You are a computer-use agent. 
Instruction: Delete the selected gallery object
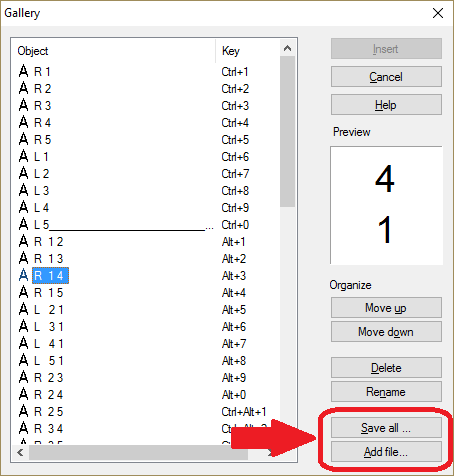pos(386,367)
